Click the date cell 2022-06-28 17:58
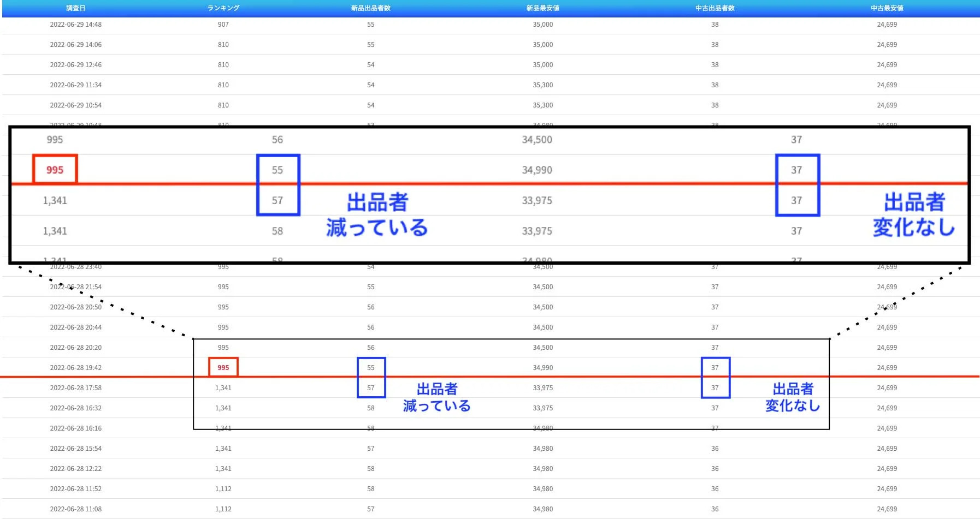 (75, 388)
